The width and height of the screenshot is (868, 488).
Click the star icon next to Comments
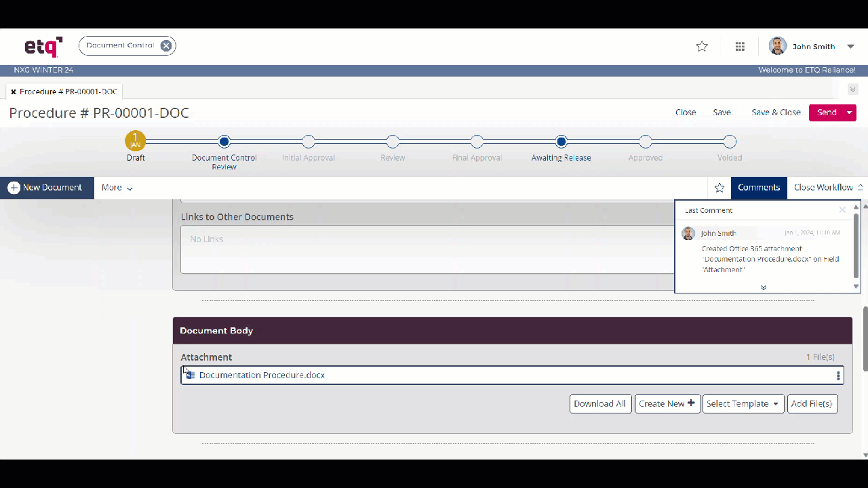pyautogui.click(x=719, y=188)
